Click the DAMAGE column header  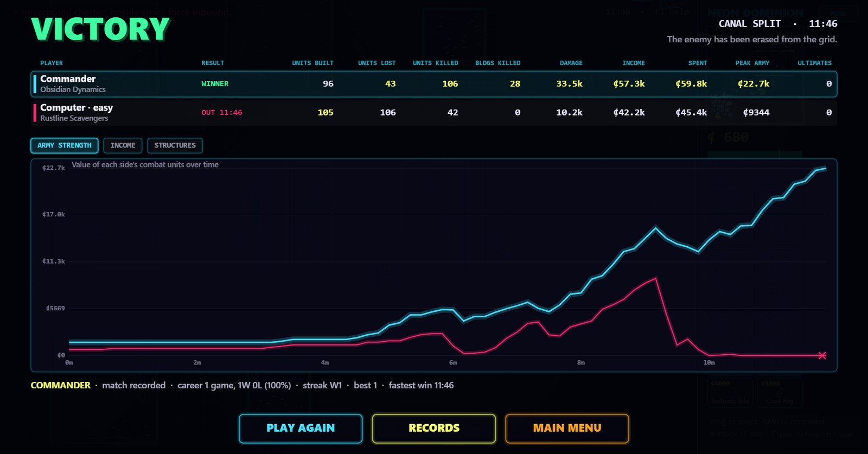click(571, 63)
